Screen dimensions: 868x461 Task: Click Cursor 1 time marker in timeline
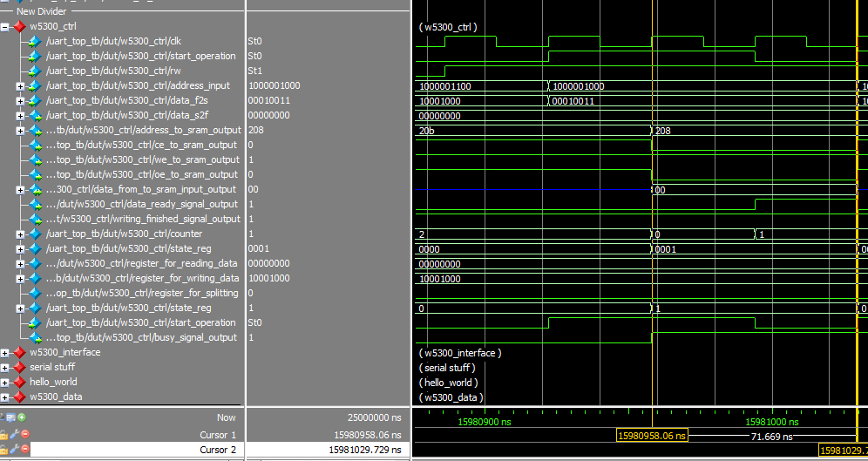[651, 435]
